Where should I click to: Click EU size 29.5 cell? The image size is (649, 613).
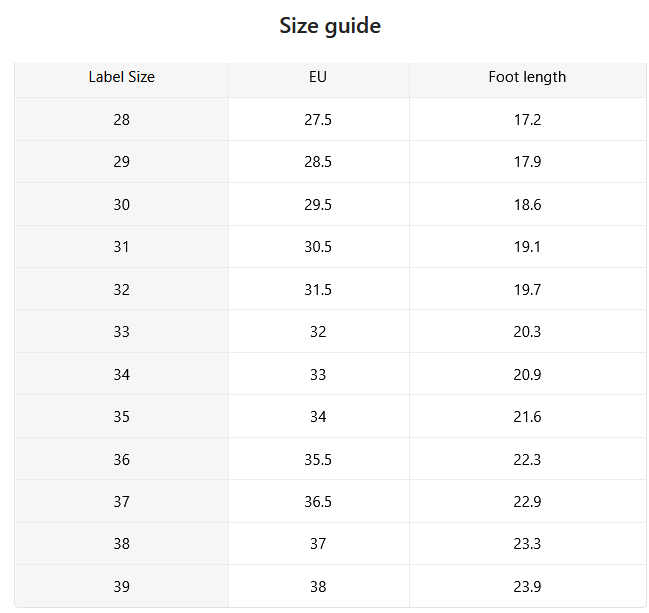(x=318, y=204)
